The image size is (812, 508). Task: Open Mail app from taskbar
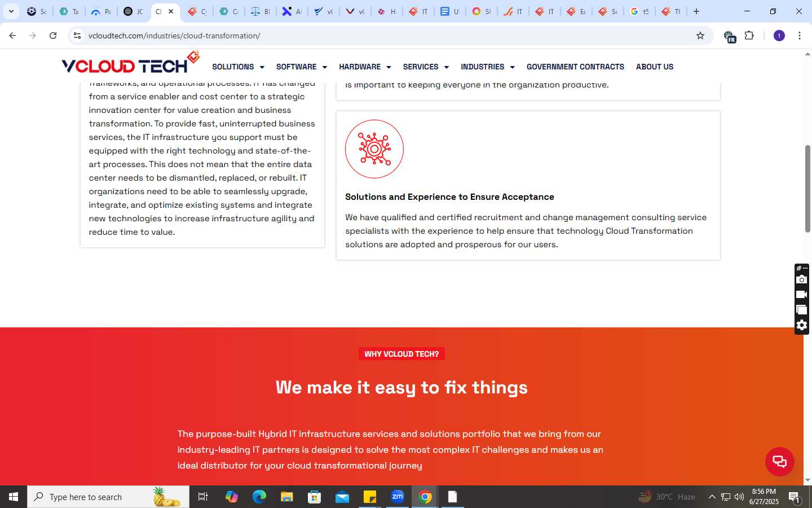click(x=342, y=497)
